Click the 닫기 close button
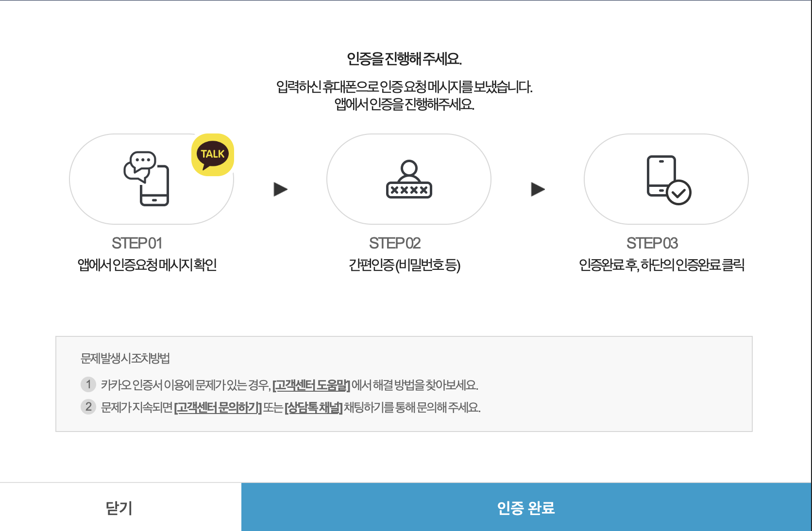This screenshot has width=812, height=531. pyautogui.click(x=120, y=508)
